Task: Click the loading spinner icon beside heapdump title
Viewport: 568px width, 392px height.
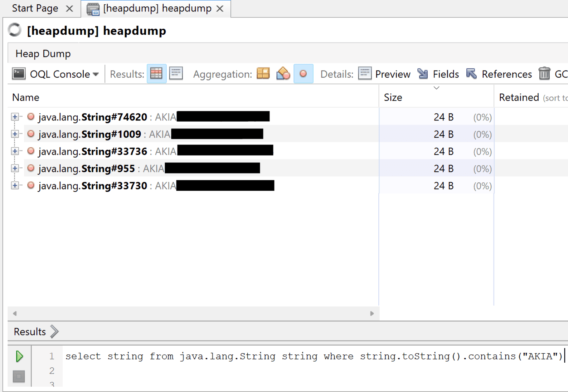Action: click(15, 30)
